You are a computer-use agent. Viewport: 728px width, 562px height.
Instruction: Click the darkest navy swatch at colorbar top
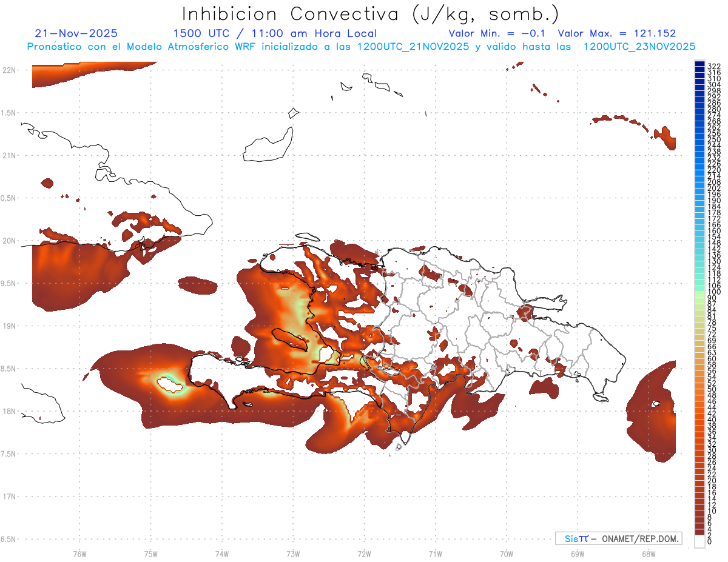pyautogui.click(x=699, y=64)
